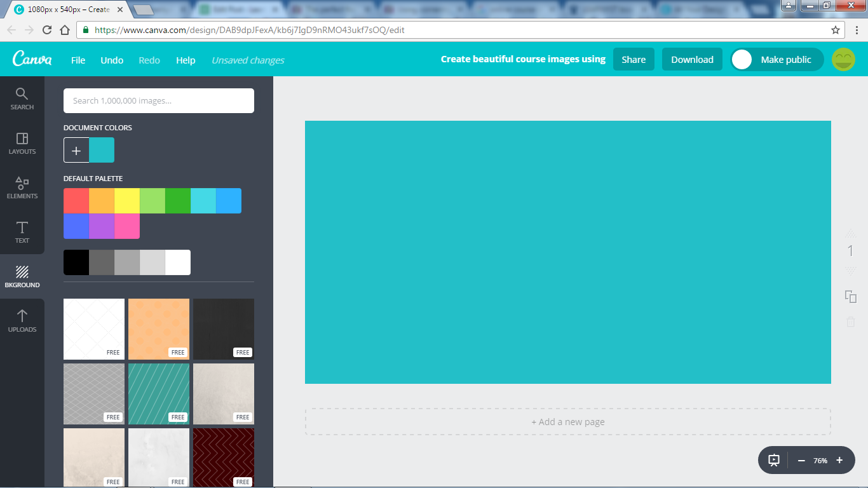Open the Download options
The image size is (868, 488).
click(692, 59)
